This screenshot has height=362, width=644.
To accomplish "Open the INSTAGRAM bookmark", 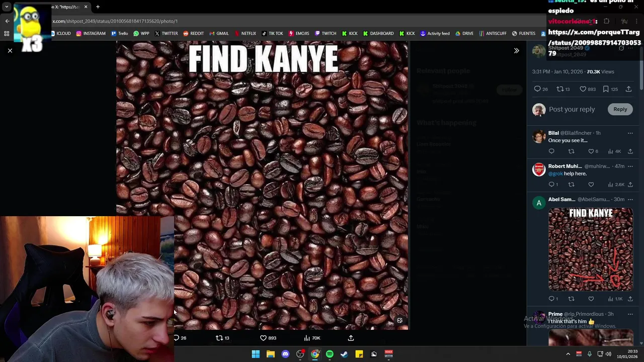I will (x=91, y=33).
